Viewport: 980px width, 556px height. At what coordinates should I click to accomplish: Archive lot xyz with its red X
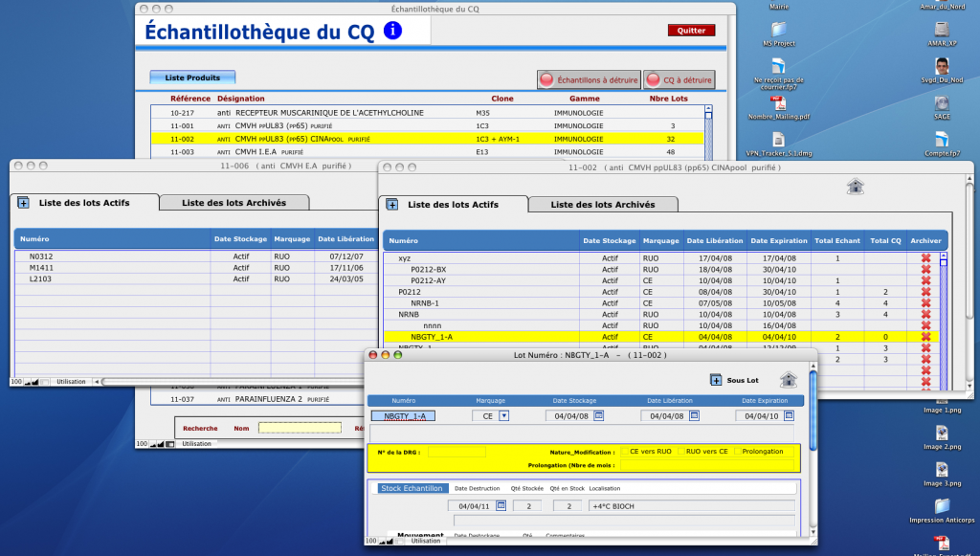(x=925, y=258)
